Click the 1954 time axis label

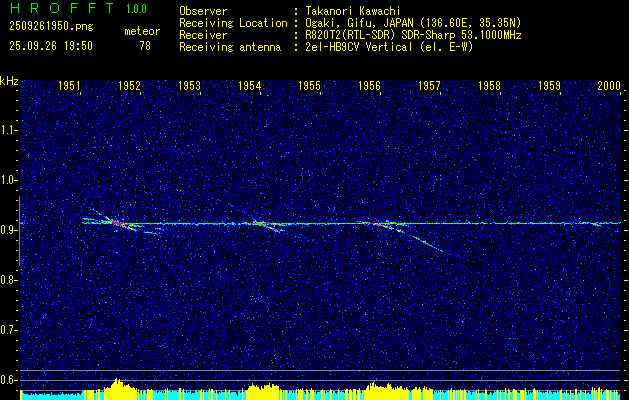250,85
